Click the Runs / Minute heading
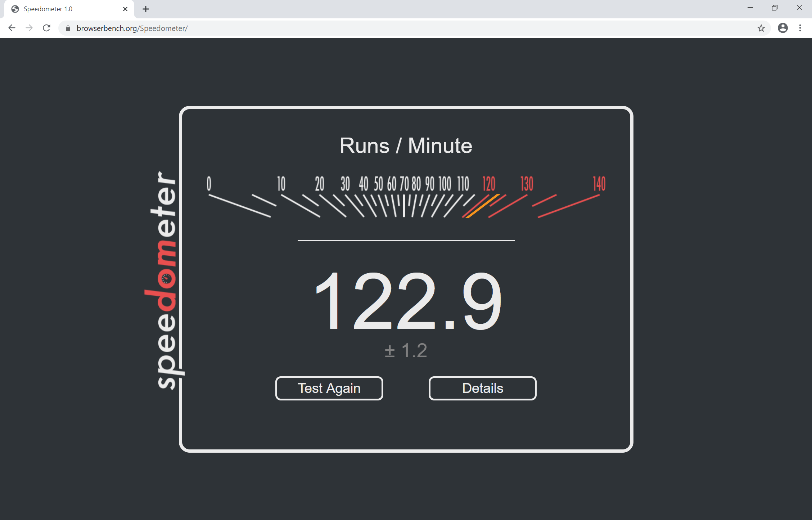This screenshot has height=520, width=812. point(406,146)
